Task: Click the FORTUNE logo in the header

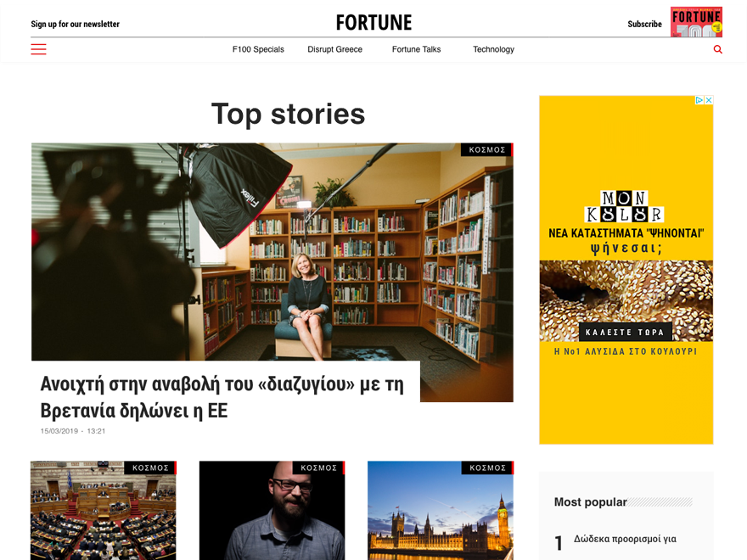Action: click(x=374, y=22)
